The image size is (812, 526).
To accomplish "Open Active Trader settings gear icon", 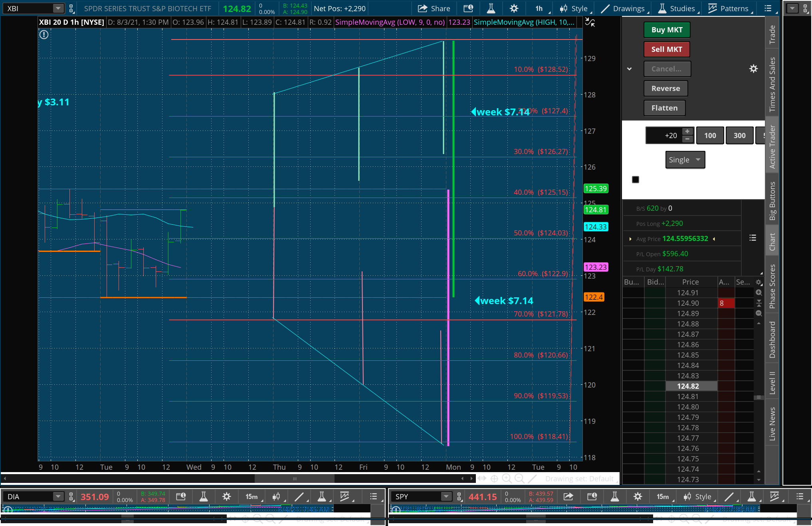I will point(753,69).
